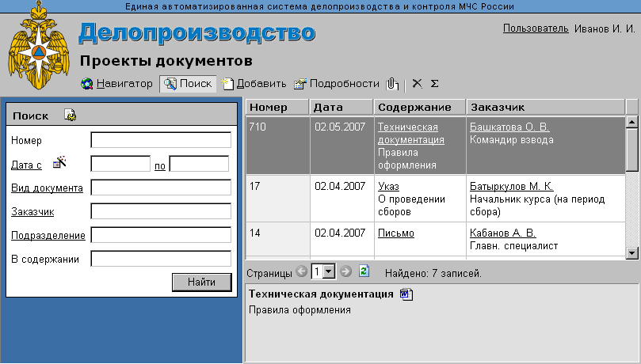The width and height of the screenshot is (641, 364).
Task: Click the text Найдено: 7 записей.
Action: click(433, 274)
